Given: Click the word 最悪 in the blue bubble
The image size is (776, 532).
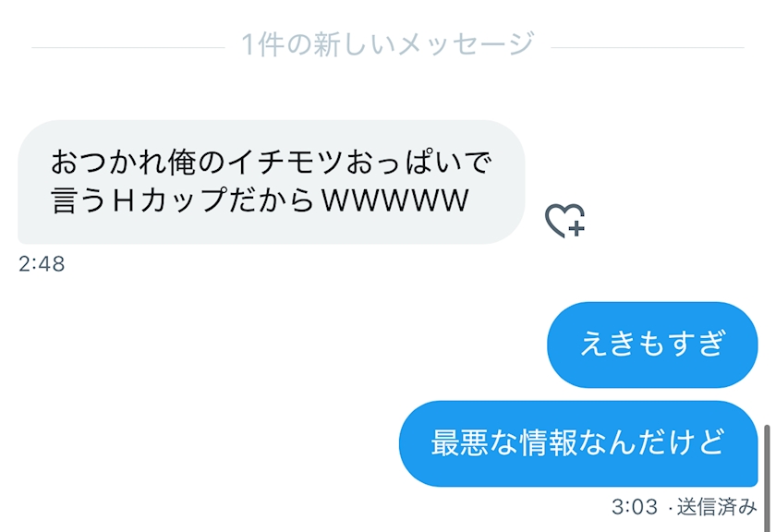Looking at the screenshot, I should (460, 442).
